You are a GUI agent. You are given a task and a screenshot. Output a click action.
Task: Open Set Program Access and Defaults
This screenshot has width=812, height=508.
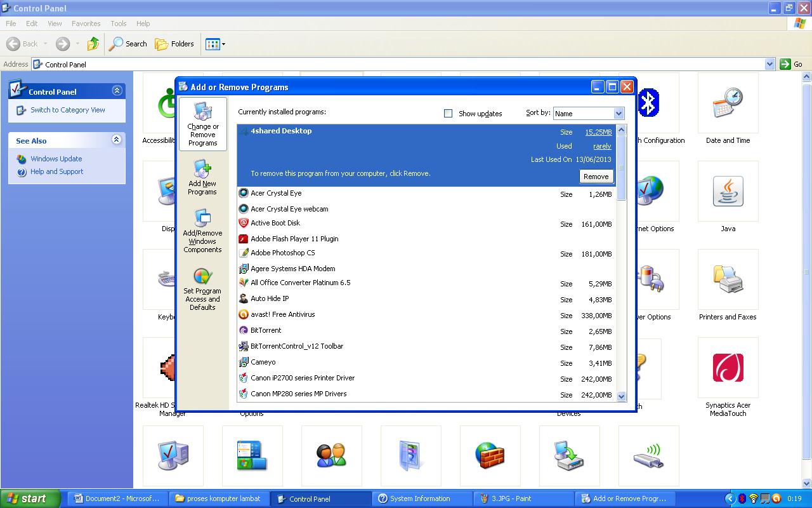pos(202,290)
